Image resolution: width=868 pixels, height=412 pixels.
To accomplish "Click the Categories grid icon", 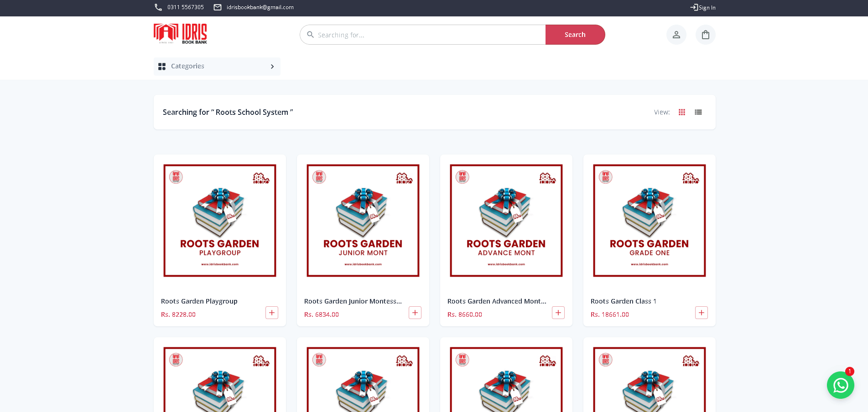I will pyautogui.click(x=162, y=67).
